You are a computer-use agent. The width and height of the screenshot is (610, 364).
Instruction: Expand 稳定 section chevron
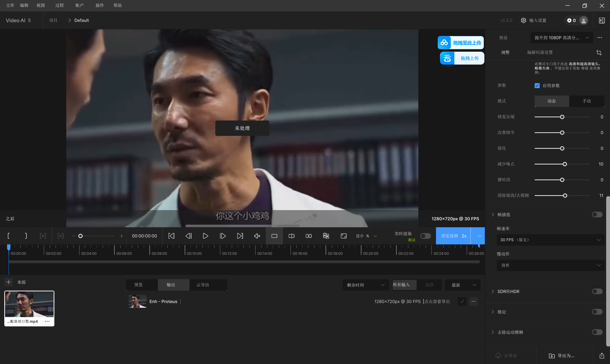(x=493, y=312)
